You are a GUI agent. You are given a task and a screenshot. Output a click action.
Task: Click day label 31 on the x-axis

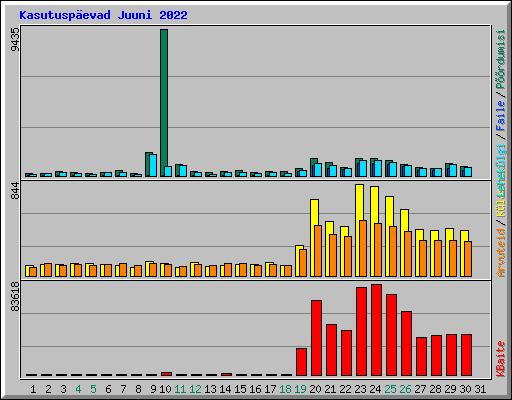tap(480, 389)
